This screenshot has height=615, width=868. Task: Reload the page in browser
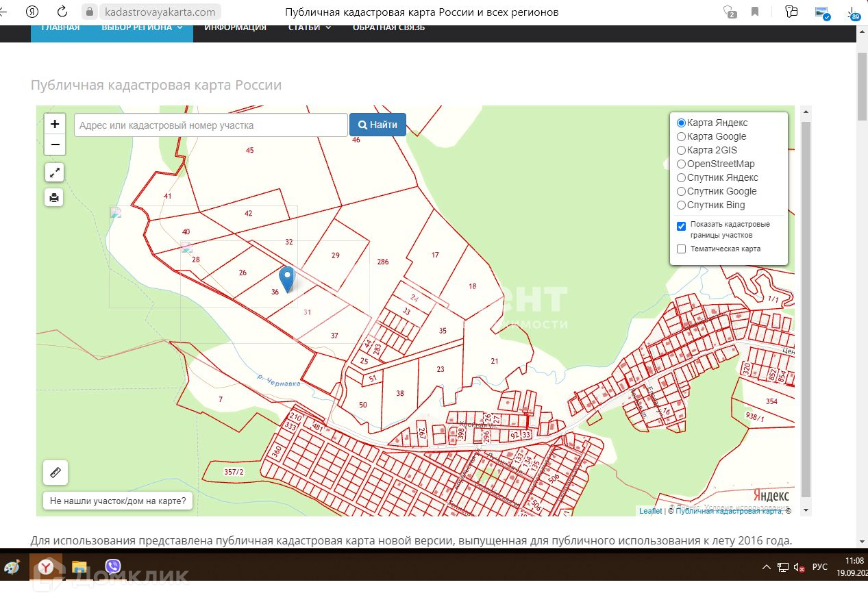point(62,12)
